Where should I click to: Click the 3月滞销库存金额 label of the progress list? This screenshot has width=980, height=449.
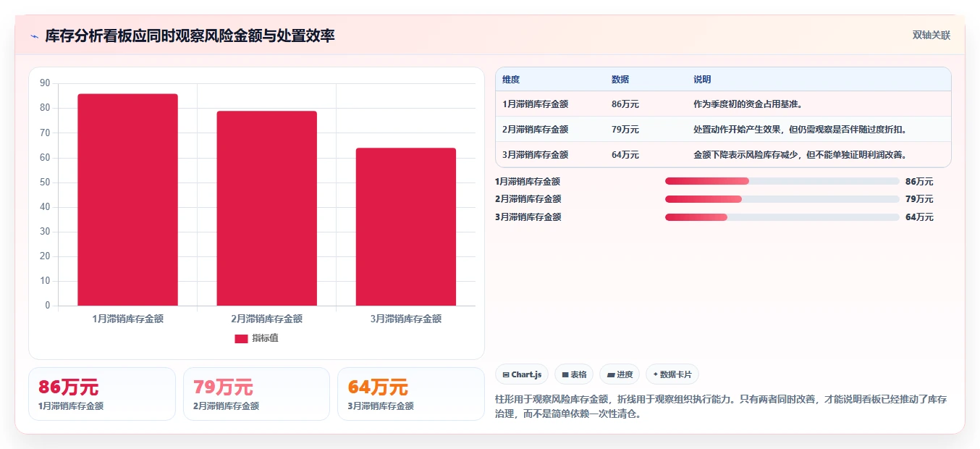(x=528, y=217)
